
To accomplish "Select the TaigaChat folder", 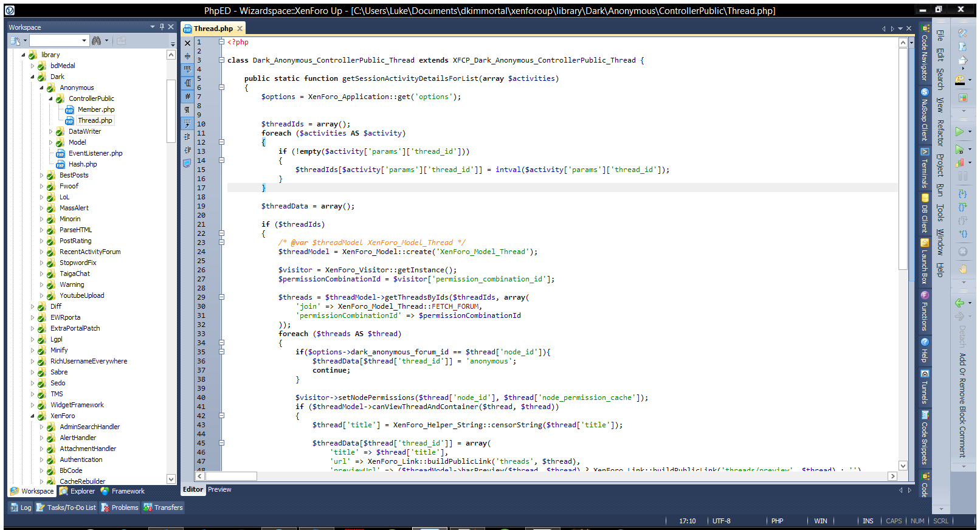I will tap(75, 274).
